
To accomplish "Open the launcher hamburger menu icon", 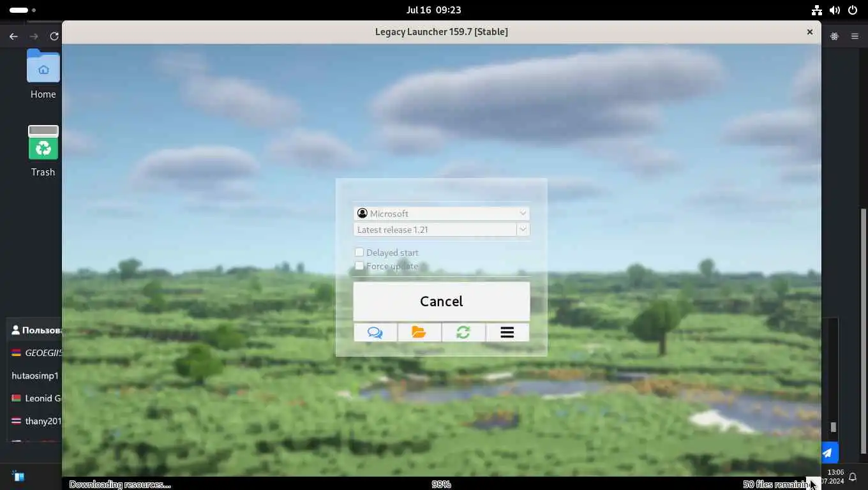I will 507,332.
